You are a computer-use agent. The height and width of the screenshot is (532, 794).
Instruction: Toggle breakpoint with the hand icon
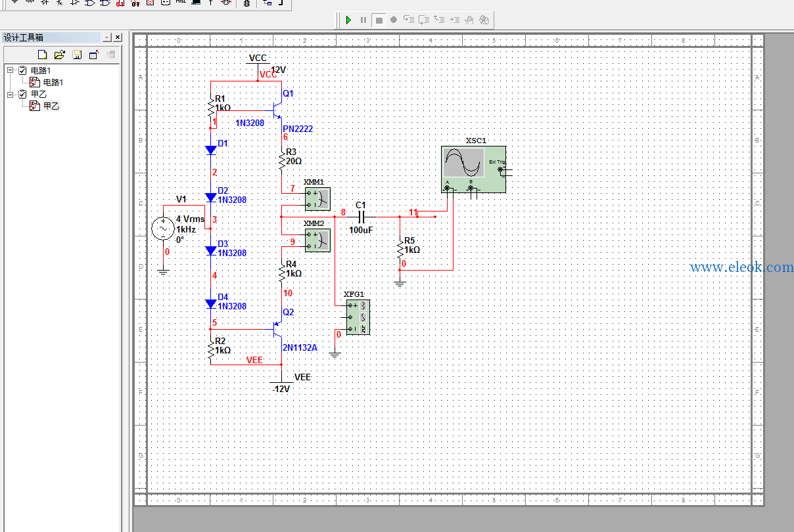469,20
